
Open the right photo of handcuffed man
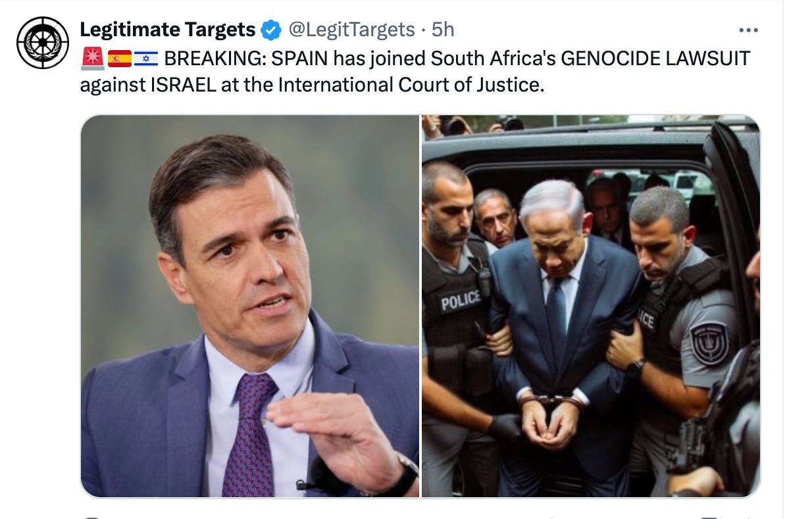[x=591, y=306]
